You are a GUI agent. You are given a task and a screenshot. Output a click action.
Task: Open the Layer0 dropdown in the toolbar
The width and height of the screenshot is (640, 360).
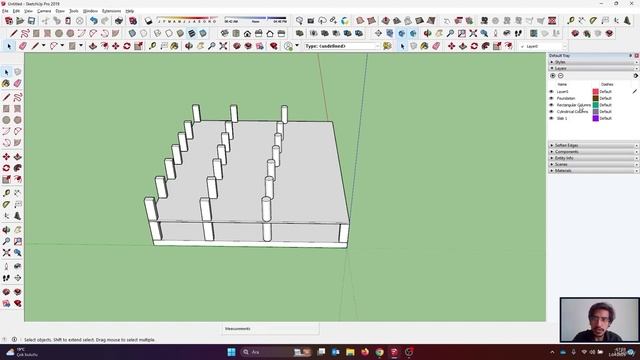pos(543,47)
